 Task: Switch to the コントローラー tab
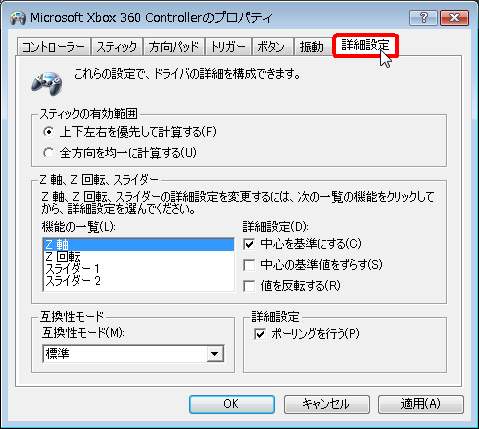click(x=54, y=47)
